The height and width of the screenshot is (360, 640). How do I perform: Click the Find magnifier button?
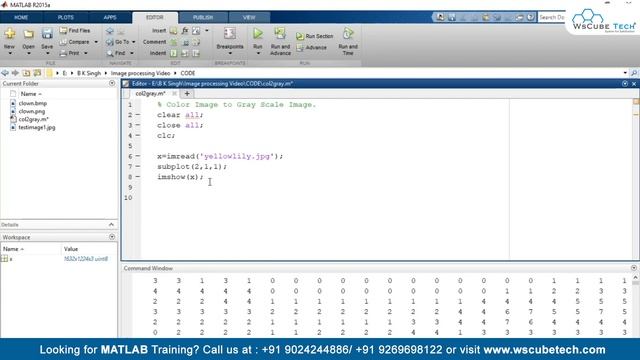click(116, 53)
